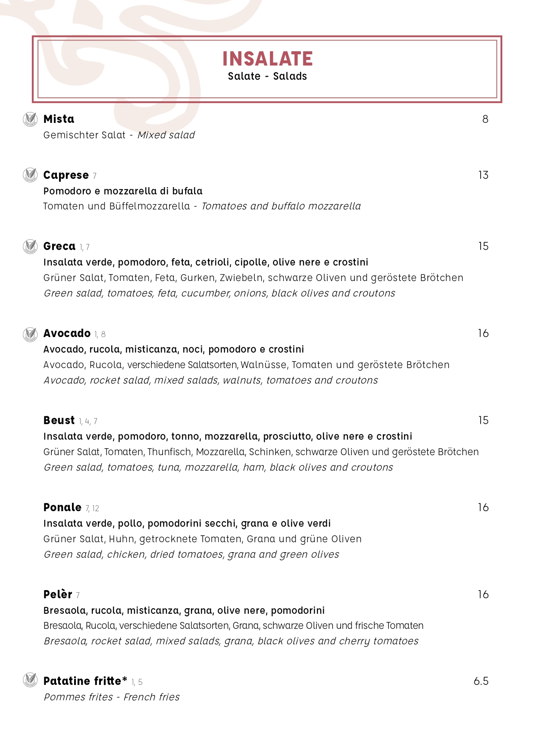This screenshot has height=756, width=535.
Task: Click the Salate - Salads subtitle
Action: [267, 76]
